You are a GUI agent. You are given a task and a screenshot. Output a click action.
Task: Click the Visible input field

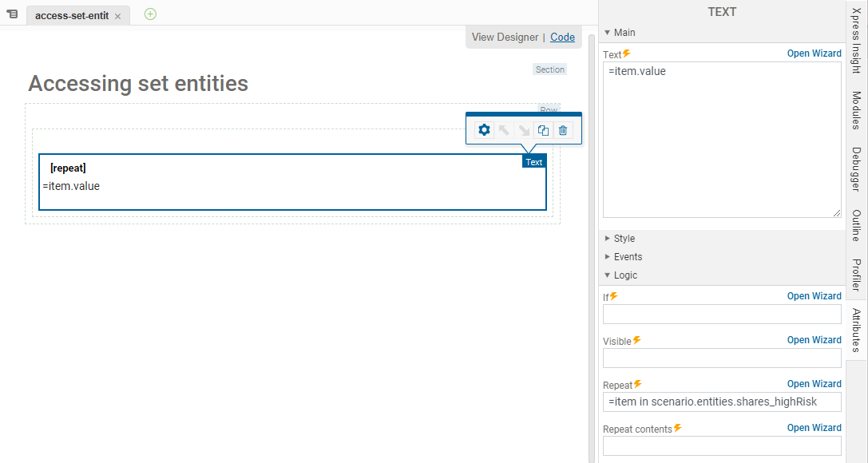[721, 358]
